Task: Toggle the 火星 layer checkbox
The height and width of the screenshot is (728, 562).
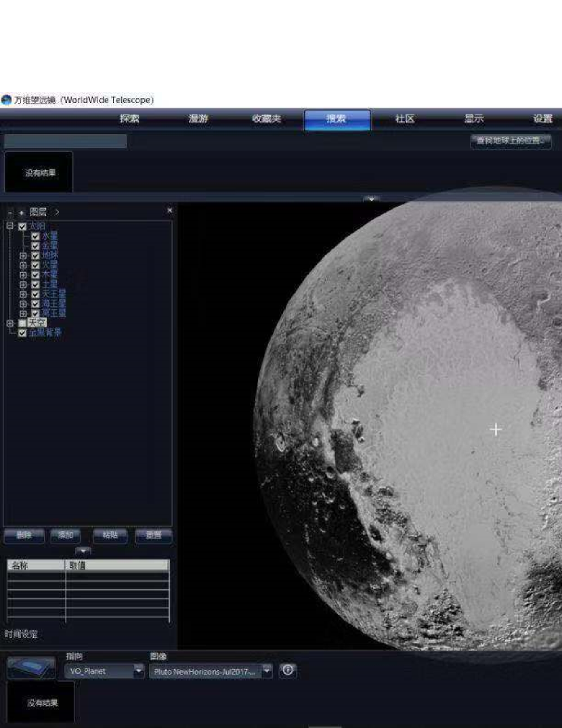Action: pos(35,265)
